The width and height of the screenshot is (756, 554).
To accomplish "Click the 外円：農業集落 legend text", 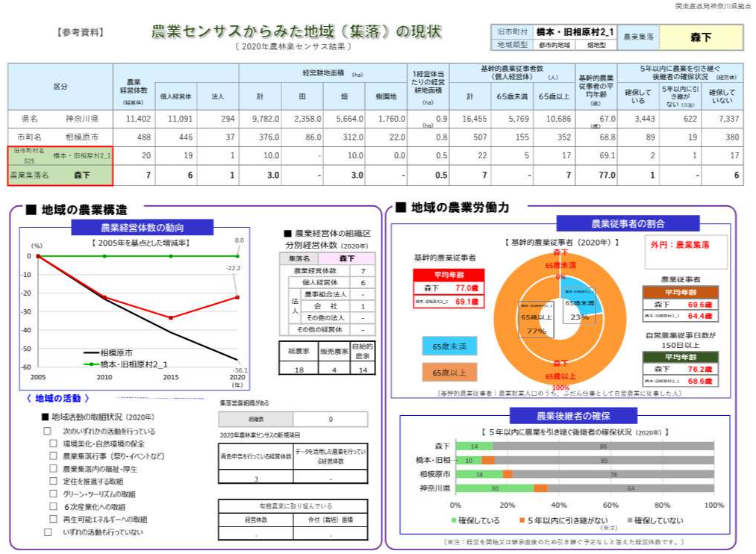I will tap(680, 245).
